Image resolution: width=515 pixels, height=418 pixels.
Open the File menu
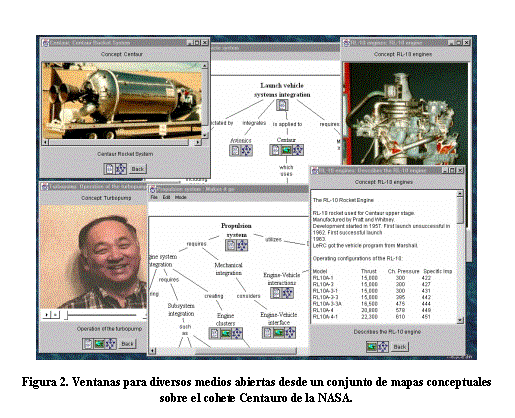[154, 197]
